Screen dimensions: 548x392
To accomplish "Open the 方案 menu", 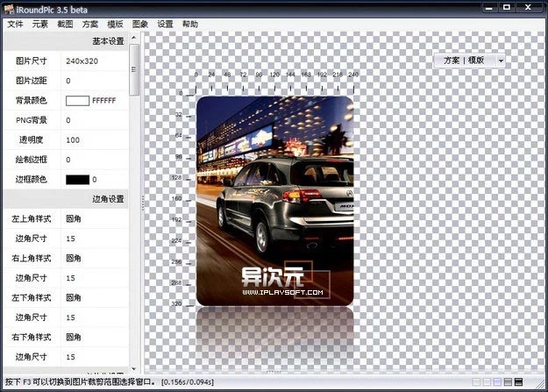I will click(x=90, y=24).
